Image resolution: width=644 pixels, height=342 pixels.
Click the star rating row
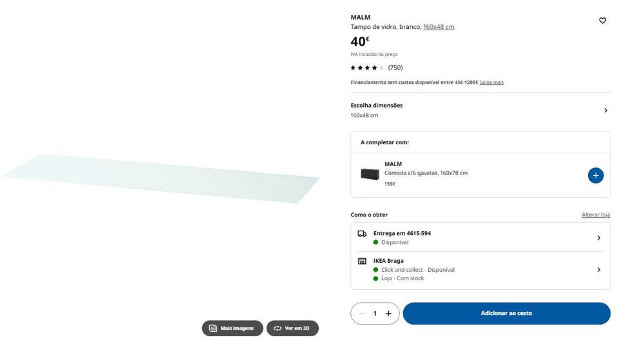[x=367, y=68]
